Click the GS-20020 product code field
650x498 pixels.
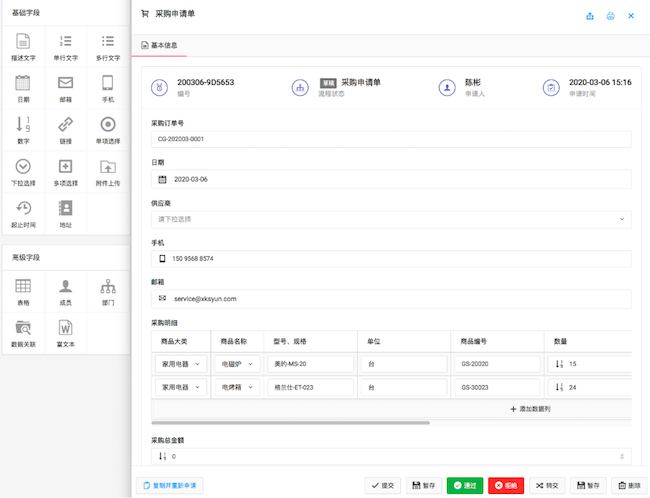coord(497,364)
